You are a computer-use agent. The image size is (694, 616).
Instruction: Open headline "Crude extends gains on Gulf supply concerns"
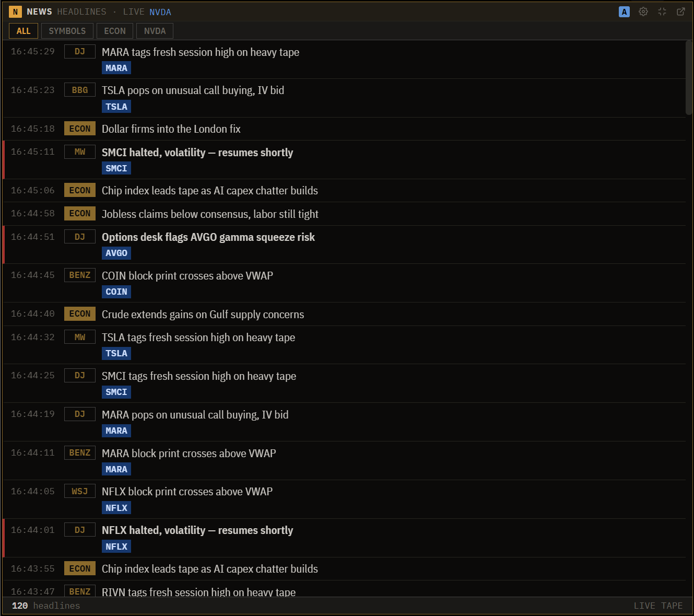click(203, 315)
